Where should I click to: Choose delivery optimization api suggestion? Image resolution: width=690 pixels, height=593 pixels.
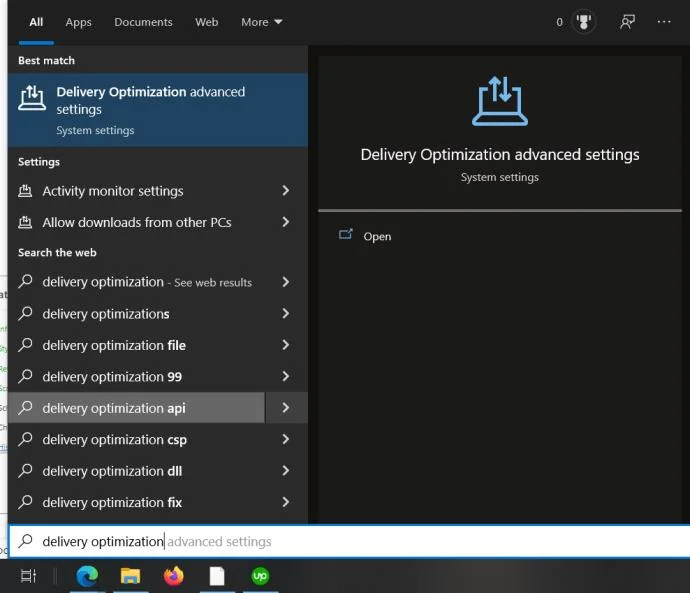(x=136, y=408)
